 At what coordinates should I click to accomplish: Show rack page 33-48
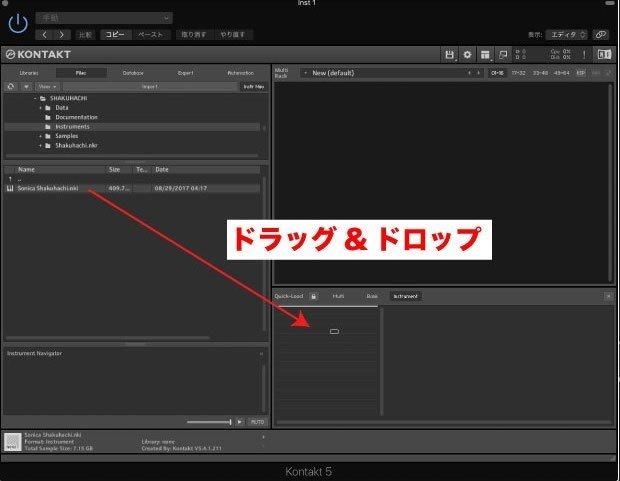tap(540, 73)
